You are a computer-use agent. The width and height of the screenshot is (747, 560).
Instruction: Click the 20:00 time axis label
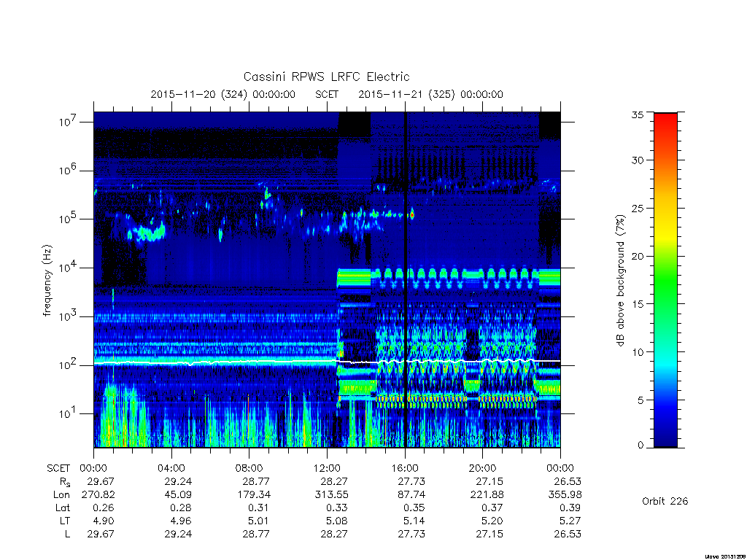483,468
